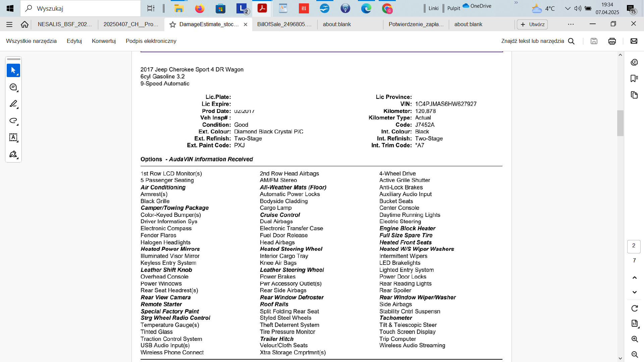
Task: Save the document
Action: (x=594, y=41)
